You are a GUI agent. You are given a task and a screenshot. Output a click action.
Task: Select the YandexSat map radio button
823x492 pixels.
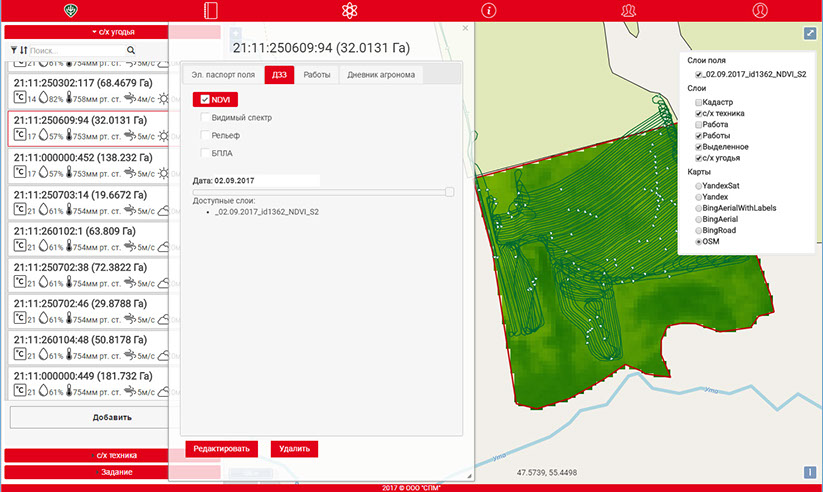[698, 186]
